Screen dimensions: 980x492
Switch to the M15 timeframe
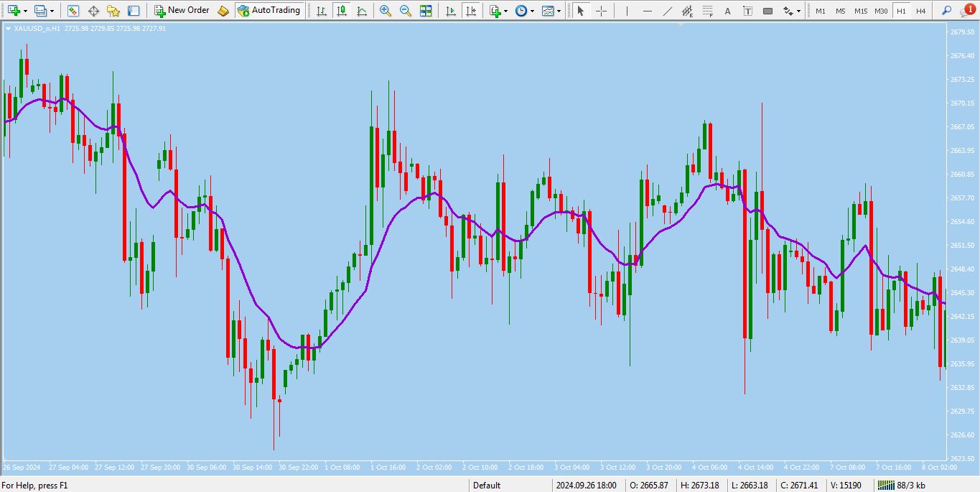(x=861, y=11)
